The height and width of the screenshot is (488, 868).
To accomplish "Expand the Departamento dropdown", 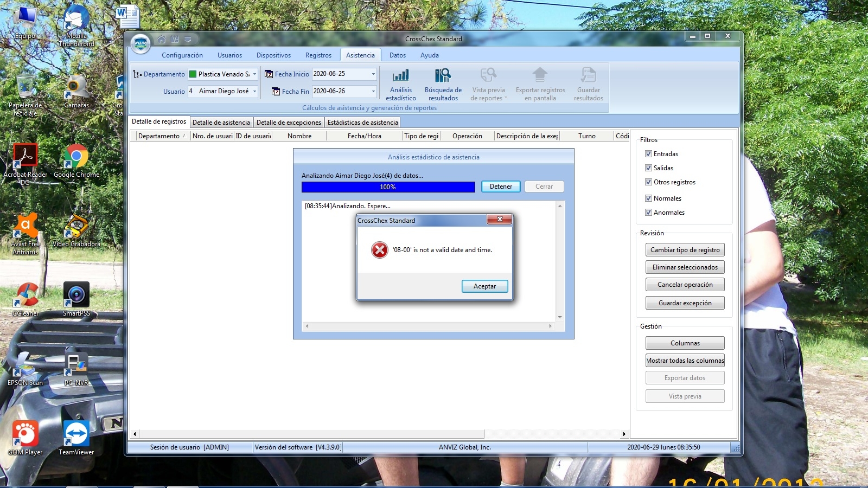I will click(254, 74).
